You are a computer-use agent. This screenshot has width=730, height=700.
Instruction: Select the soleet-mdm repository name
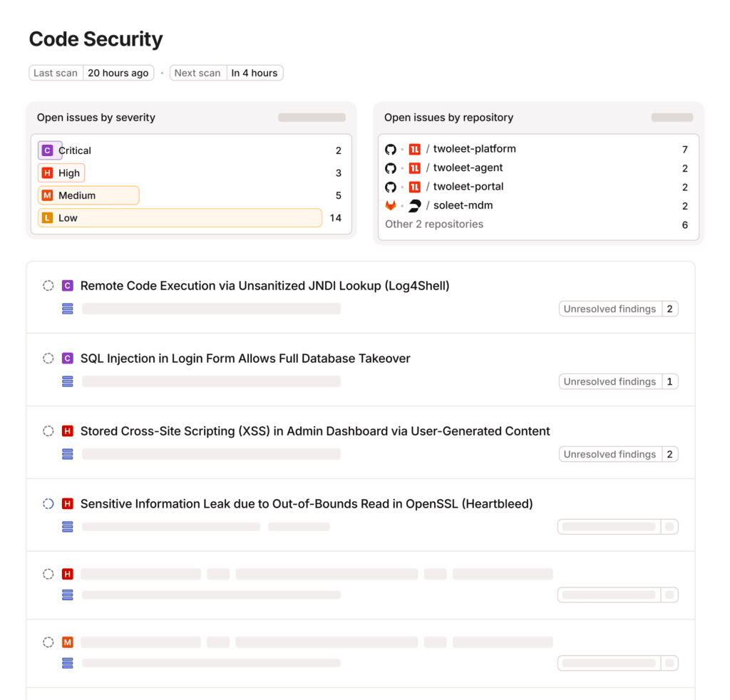point(463,205)
